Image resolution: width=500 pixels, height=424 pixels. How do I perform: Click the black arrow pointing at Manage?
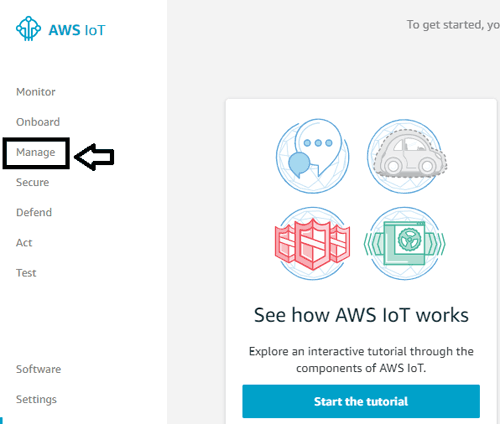(94, 157)
